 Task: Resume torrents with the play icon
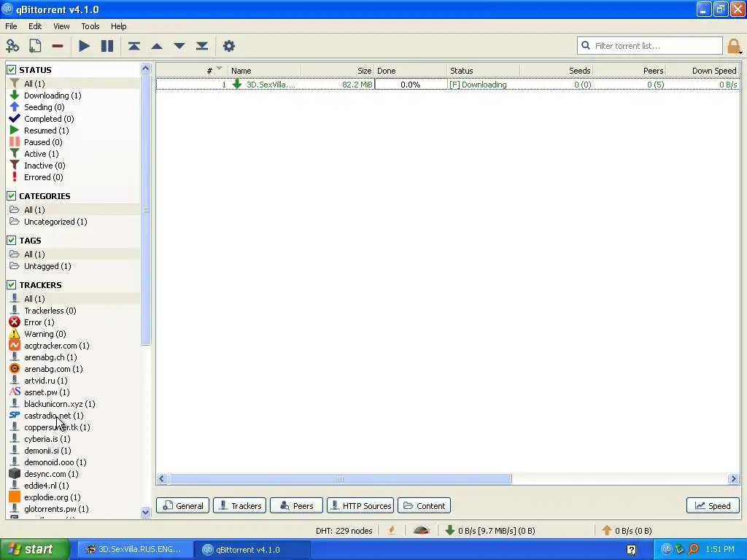pyautogui.click(x=85, y=46)
